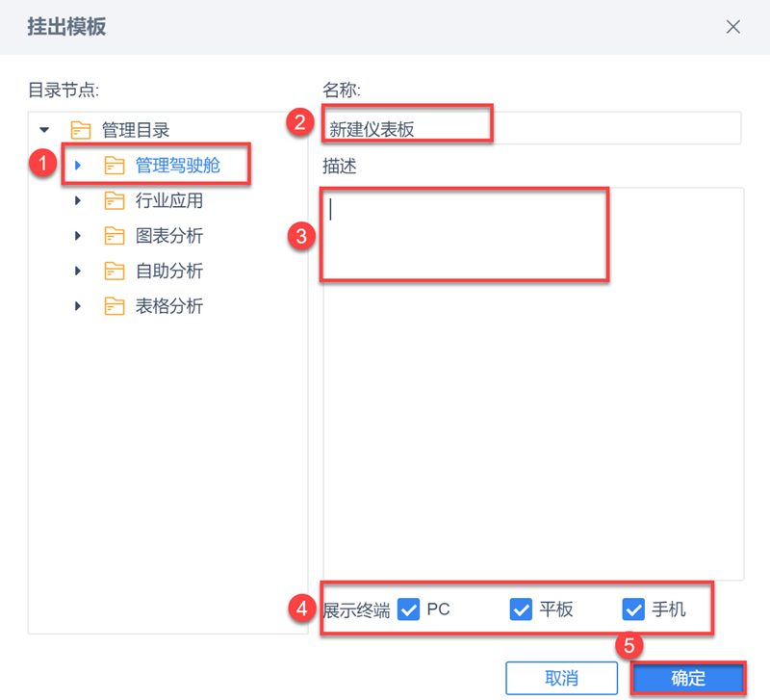The image size is (770, 700).
Task: Click the 自助分析 folder icon
Action: click(x=115, y=272)
